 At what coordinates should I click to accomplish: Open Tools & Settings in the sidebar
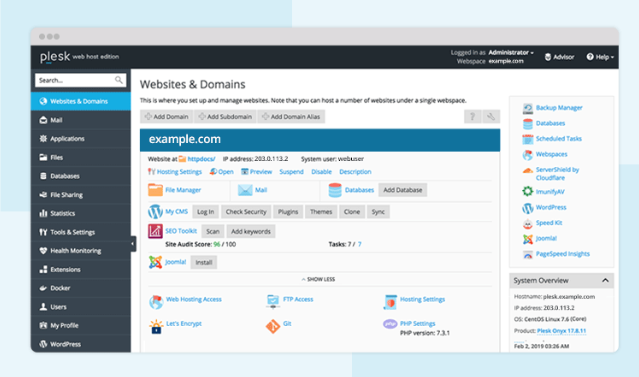(x=81, y=232)
